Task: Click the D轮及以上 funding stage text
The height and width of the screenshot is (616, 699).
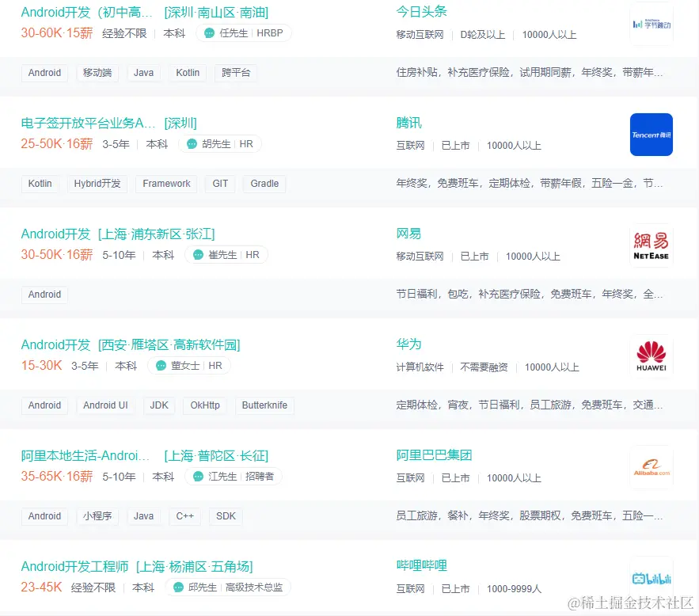Action: (x=482, y=35)
